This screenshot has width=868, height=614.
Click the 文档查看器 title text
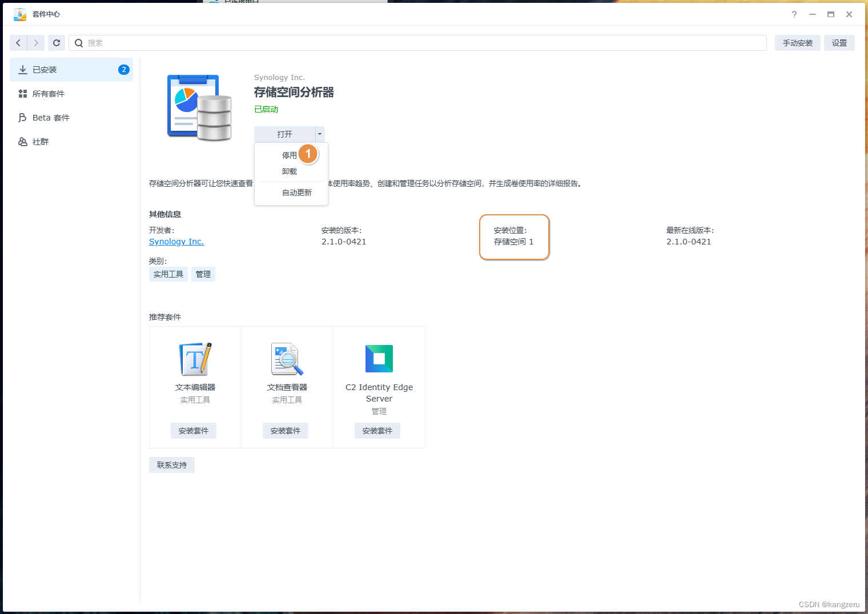287,387
